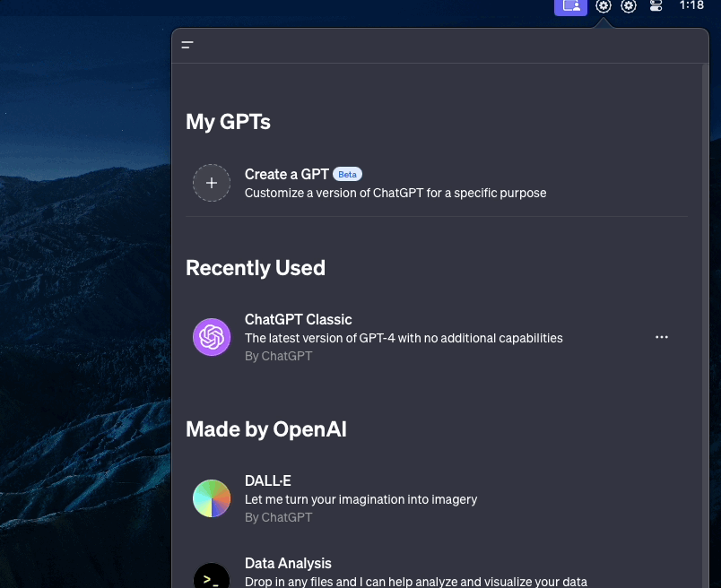The image size is (721, 588).
Task: Click the menu bar clock showing 1:18
Action: click(691, 5)
